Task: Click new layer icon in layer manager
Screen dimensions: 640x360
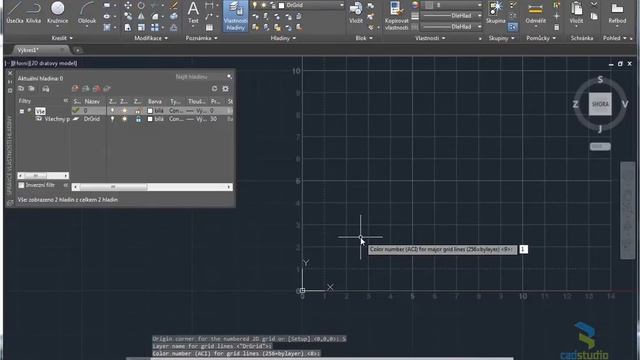Action: click(x=75, y=88)
